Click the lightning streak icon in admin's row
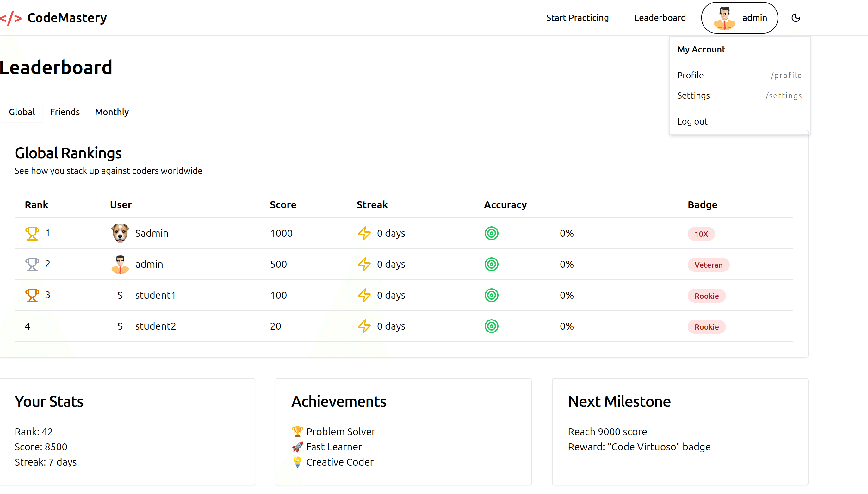 point(364,264)
